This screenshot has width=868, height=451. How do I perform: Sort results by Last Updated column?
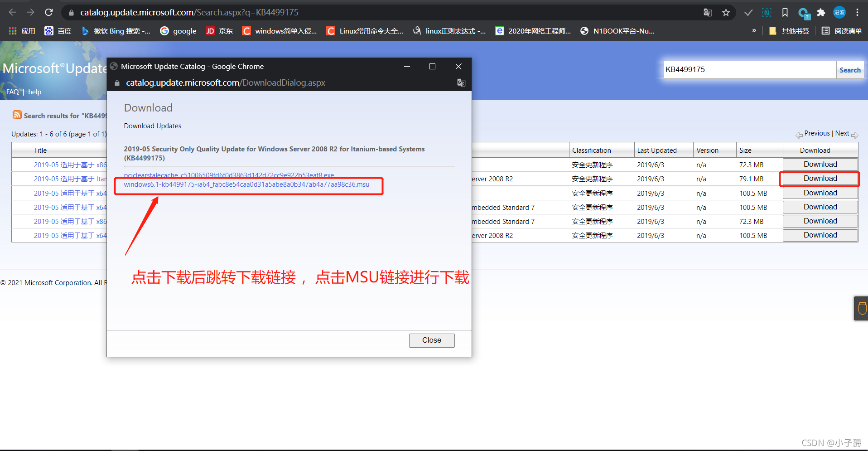coord(657,150)
